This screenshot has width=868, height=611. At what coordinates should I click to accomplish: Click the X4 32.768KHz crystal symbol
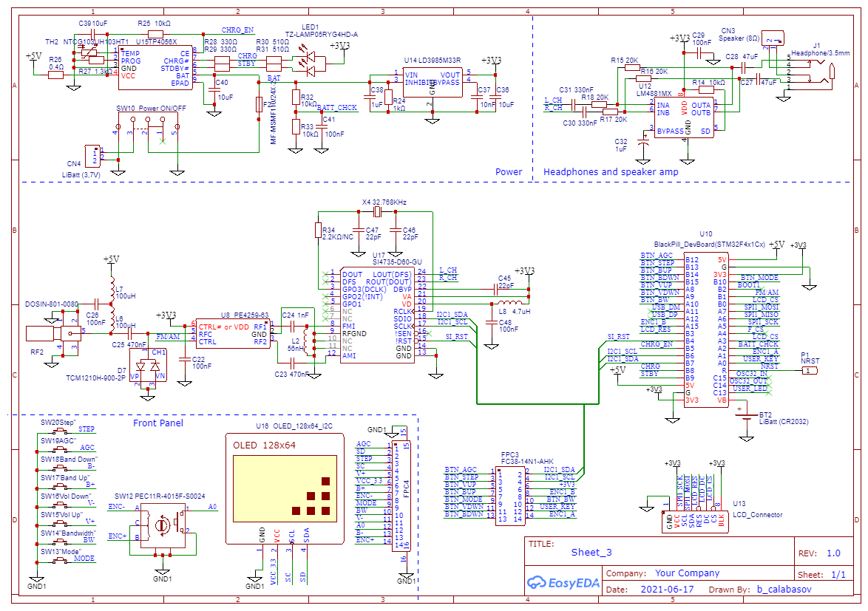coord(377,213)
